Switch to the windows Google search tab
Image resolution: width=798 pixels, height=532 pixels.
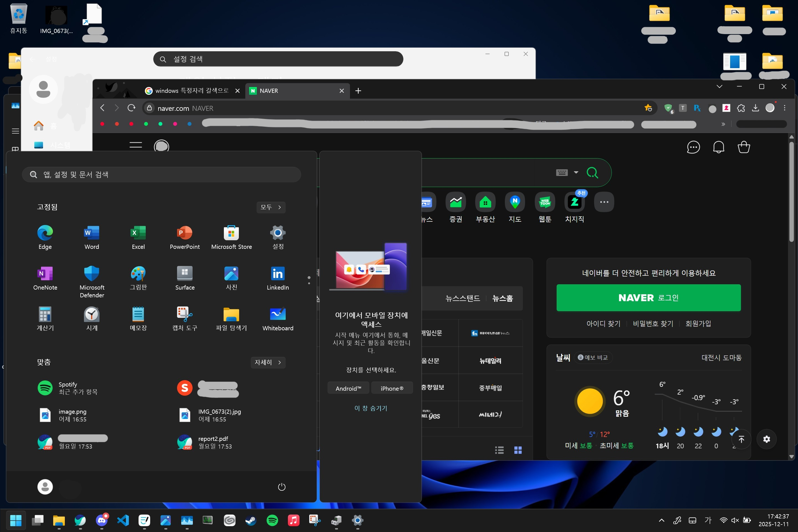coord(192,91)
